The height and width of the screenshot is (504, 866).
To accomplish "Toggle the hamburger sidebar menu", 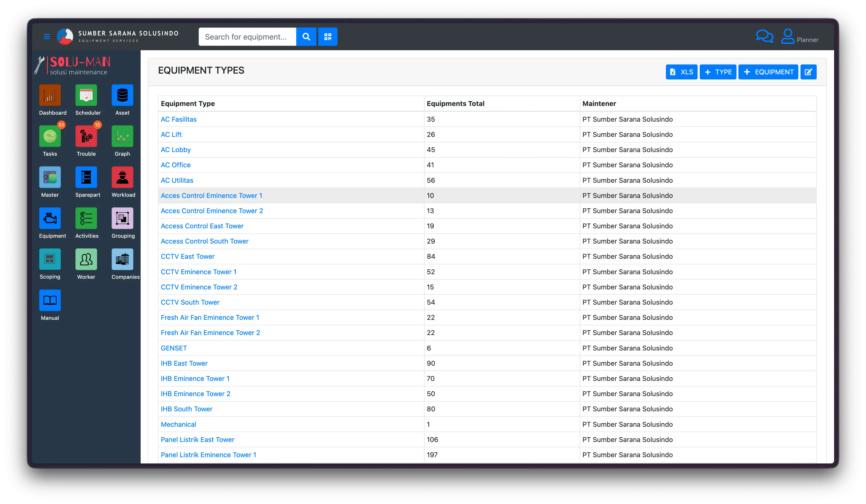I will (47, 36).
